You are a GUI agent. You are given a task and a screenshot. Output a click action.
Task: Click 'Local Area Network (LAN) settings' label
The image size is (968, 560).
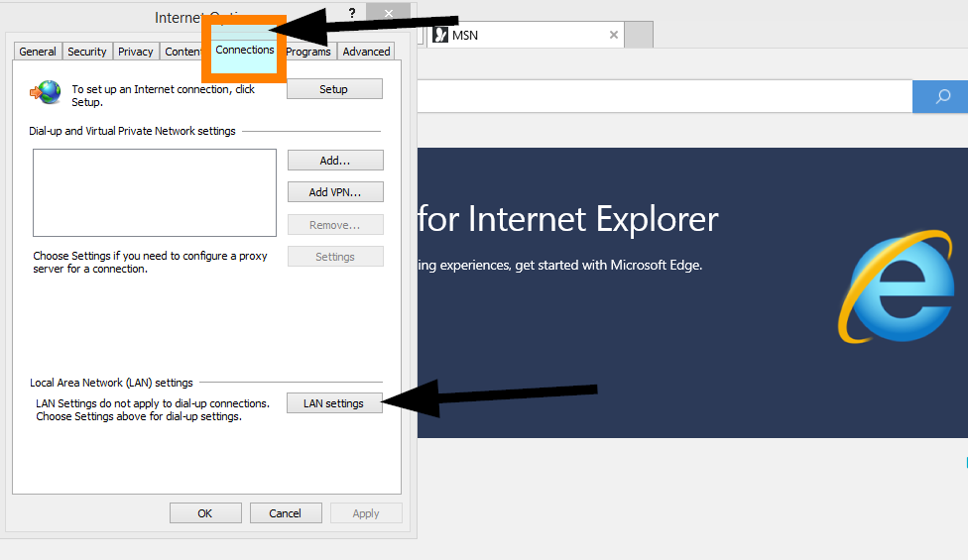tap(111, 383)
